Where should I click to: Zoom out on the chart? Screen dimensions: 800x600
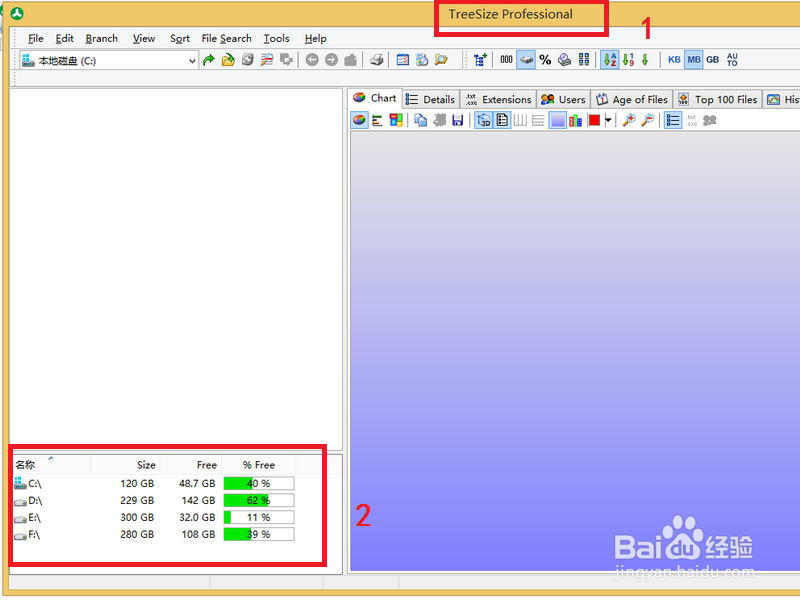click(x=647, y=120)
